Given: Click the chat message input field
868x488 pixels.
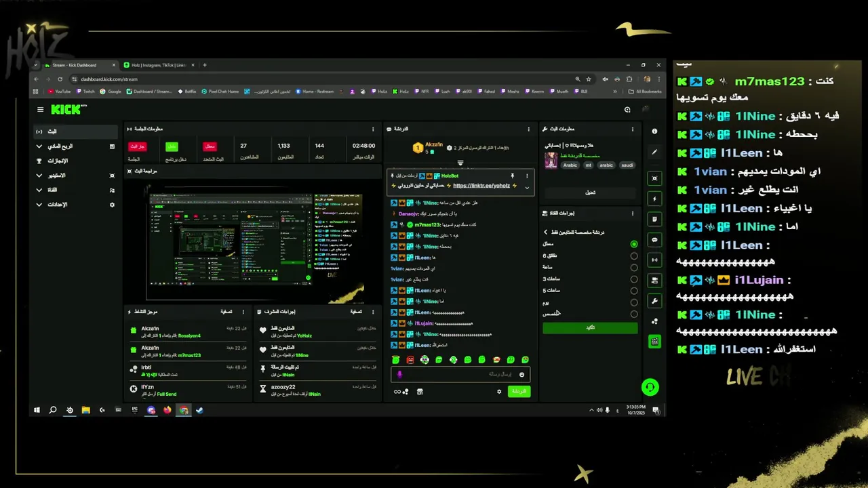Looking at the screenshot, I should [461, 374].
